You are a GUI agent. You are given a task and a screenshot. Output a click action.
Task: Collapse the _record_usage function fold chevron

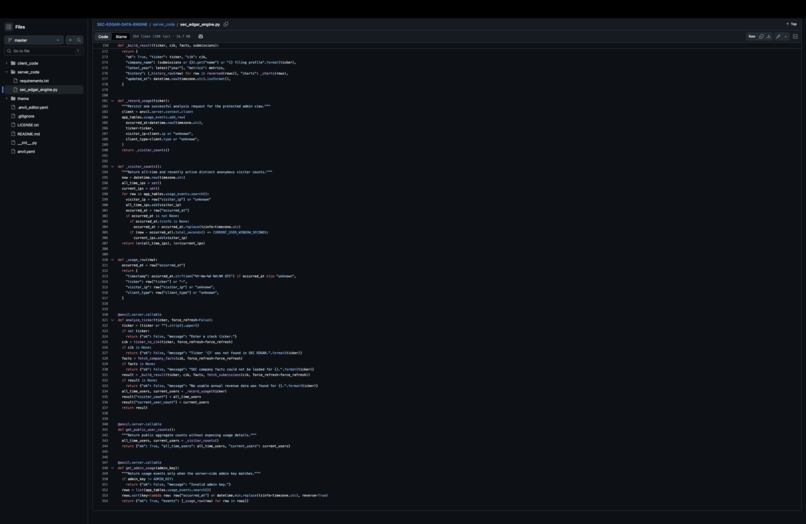click(112, 101)
